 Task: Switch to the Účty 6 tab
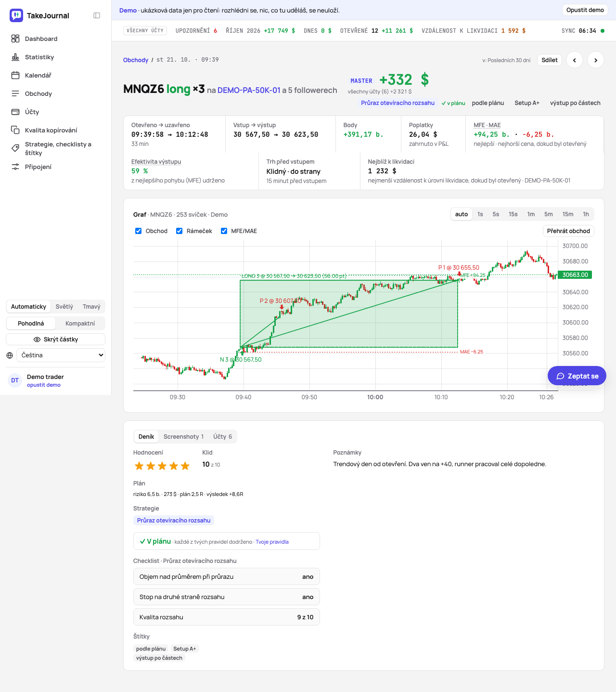tap(222, 437)
